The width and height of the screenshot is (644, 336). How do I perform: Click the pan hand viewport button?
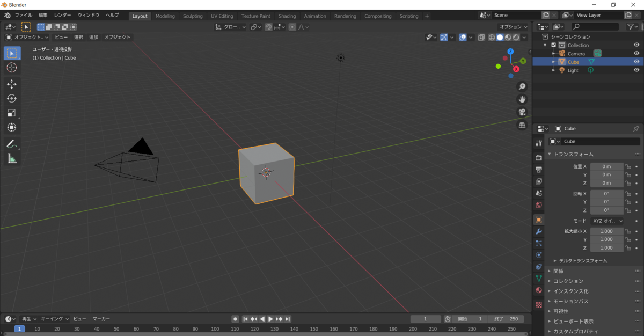tap(522, 99)
